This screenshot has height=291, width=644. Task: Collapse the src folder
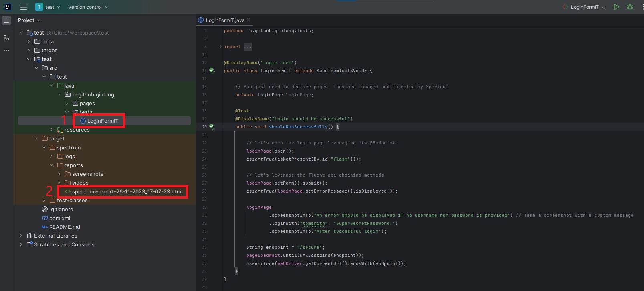pyautogui.click(x=36, y=68)
